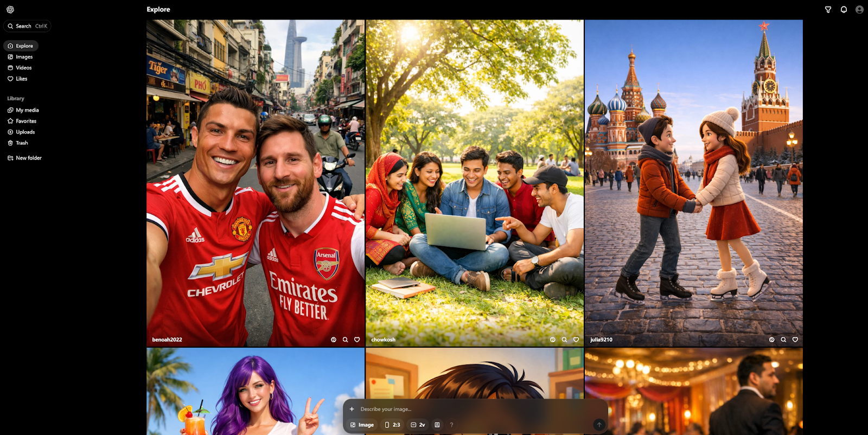Open the notifications bell
Screen dimensions: 868x435
pyautogui.click(x=844, y=10)
